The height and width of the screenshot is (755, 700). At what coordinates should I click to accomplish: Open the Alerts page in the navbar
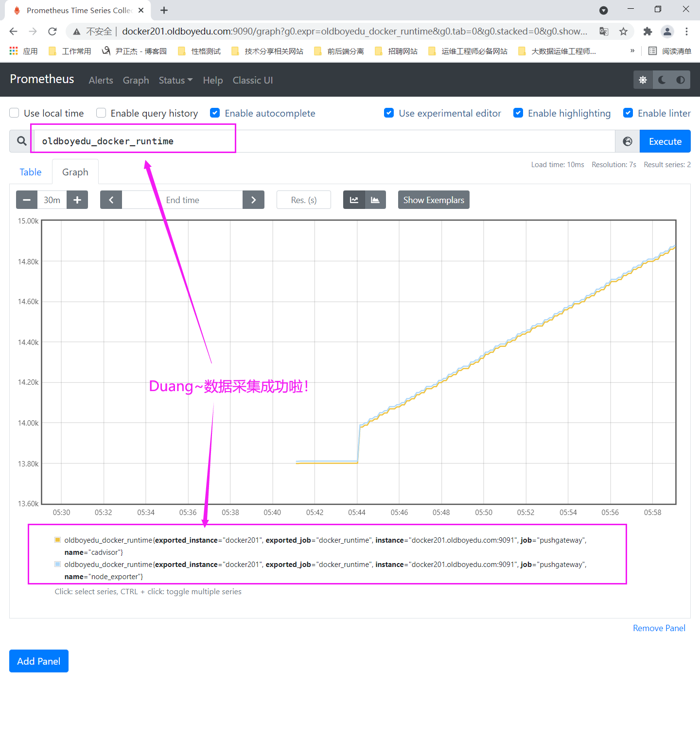(101, 80)
